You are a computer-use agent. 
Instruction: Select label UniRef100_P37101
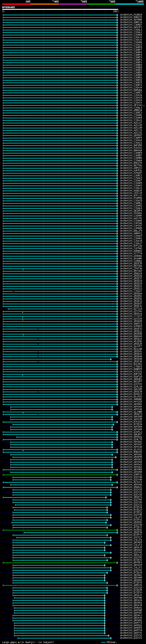131,371
